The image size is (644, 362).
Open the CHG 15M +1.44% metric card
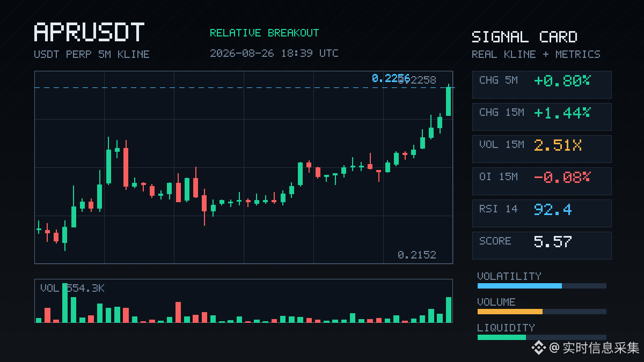tap(541, 117)
